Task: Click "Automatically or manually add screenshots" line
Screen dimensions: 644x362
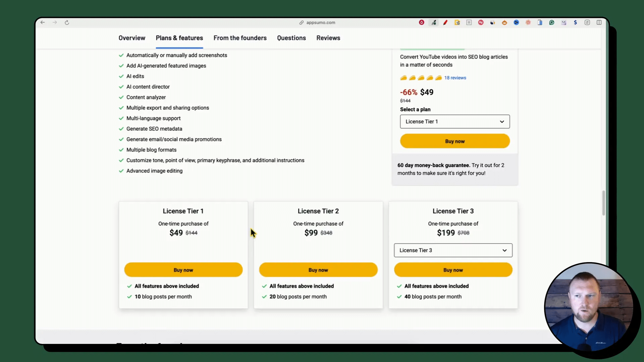Action: pyautogui.click(x=177, y=55)
